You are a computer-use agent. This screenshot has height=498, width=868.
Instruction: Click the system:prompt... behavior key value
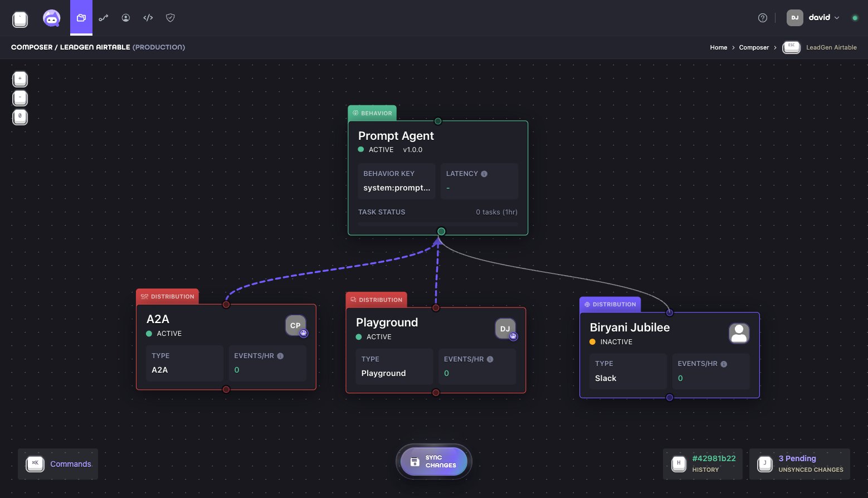coord(397,188)
